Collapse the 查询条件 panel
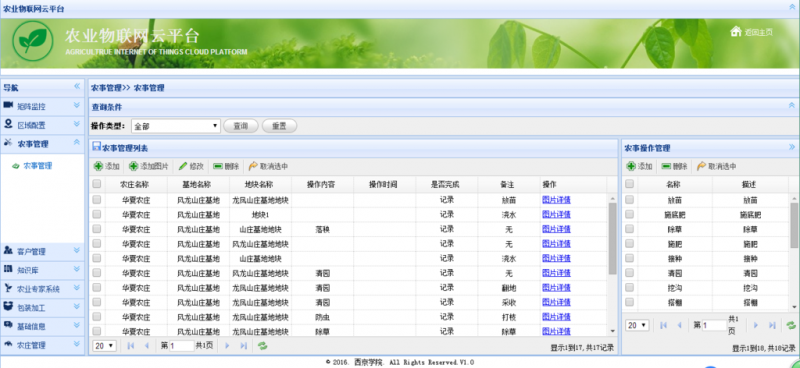Viewport: 800px width, 368px height. [x=791, y=106]
